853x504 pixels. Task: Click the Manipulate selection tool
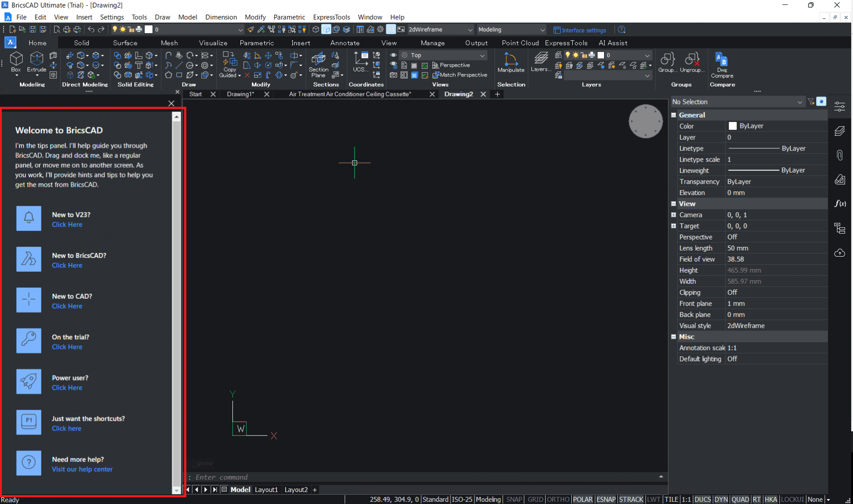coord(510,62)
